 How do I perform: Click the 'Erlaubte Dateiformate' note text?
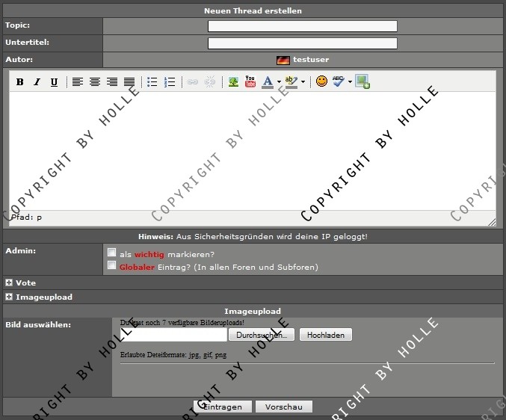coord(173,355)
